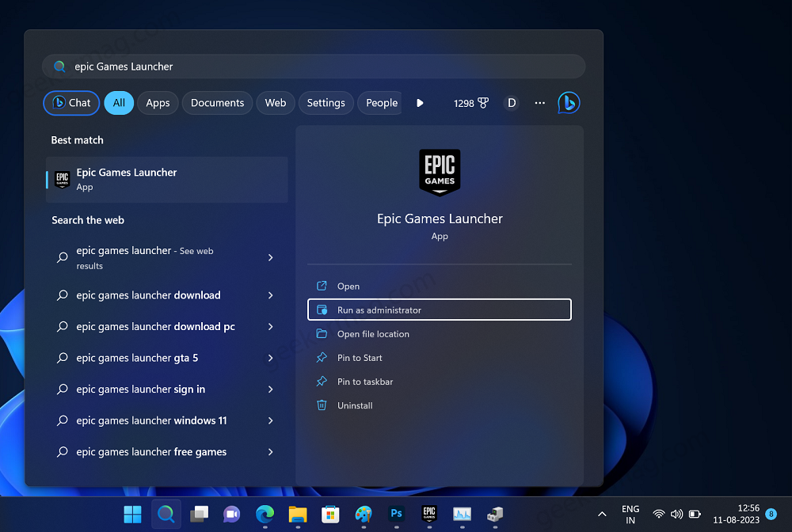Click the large Epic Games logo
This screenshot has width=792, height=532.
click(440, 172)
